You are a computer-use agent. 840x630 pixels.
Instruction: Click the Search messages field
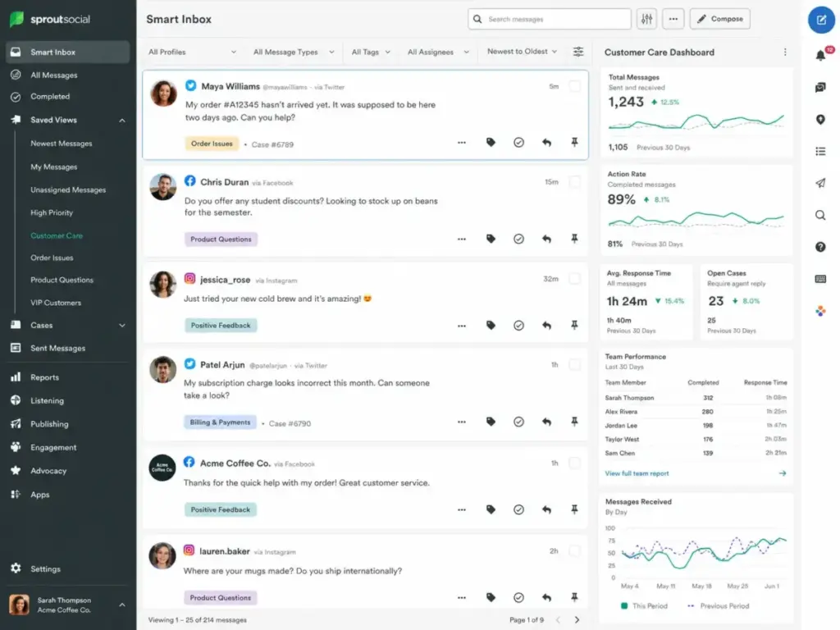(x=550, y=20)
